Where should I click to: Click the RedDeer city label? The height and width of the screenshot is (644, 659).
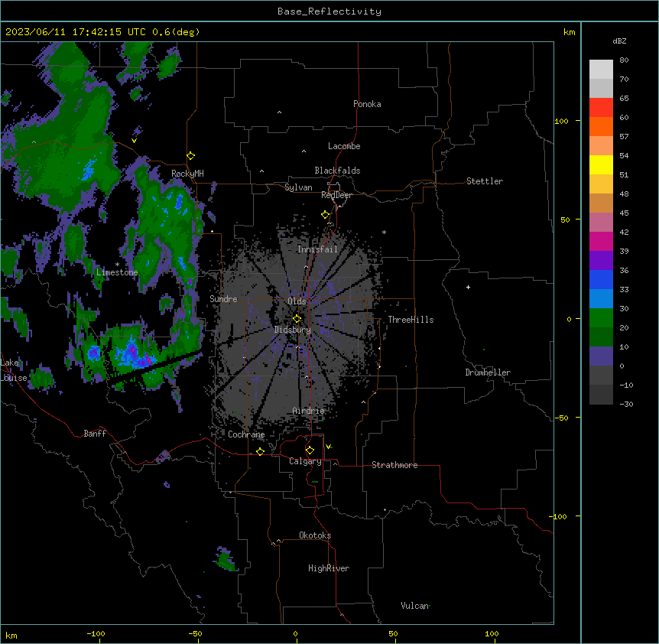[336, 195]
